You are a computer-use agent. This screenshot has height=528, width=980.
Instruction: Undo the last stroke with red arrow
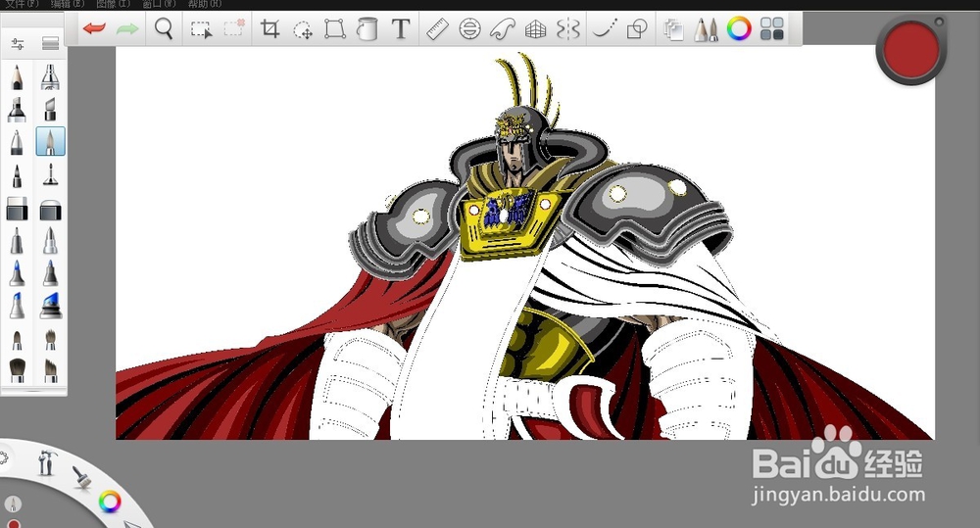[x=94, y=28]
